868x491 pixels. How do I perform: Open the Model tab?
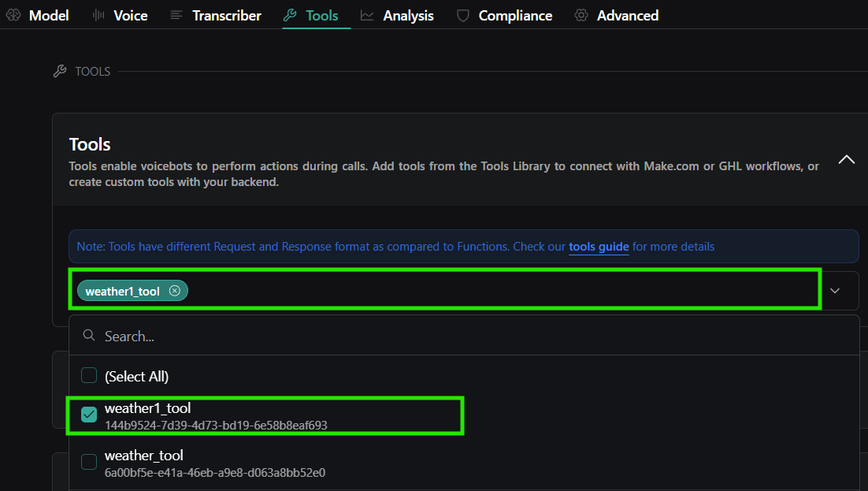point(38,16)
